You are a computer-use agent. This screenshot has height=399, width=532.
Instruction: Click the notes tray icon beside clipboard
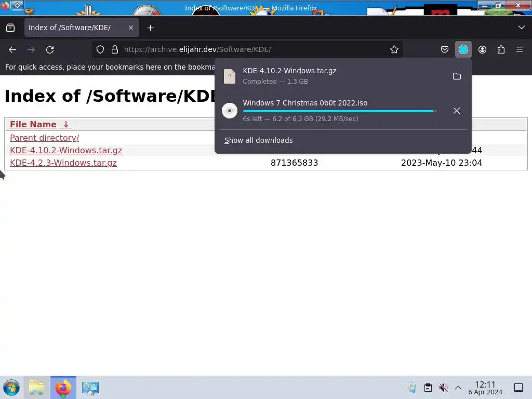pos(412,388)
